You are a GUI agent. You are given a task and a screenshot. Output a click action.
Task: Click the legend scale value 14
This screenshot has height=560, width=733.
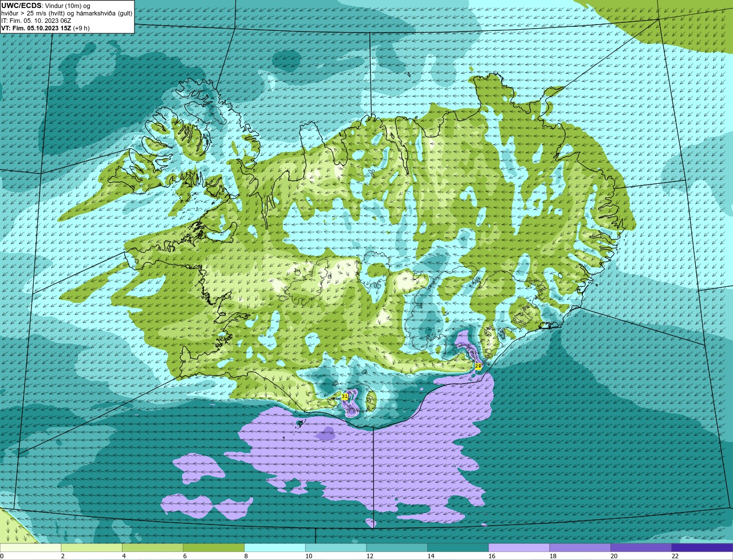click(x=431, y=556)
